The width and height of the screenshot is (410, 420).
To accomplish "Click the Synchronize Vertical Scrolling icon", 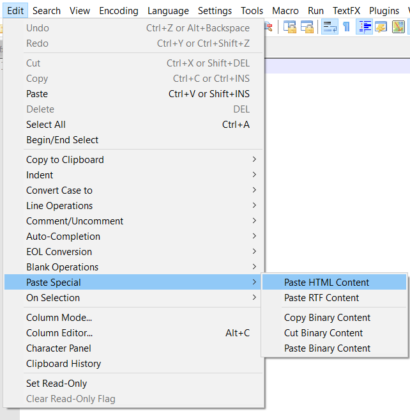I will [x=290, y=27].
